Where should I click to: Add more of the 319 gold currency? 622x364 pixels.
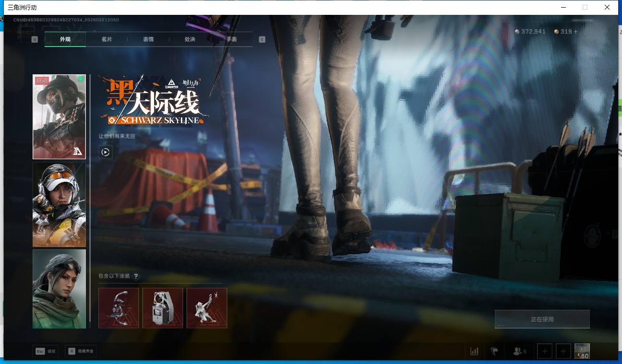(576, 32)
